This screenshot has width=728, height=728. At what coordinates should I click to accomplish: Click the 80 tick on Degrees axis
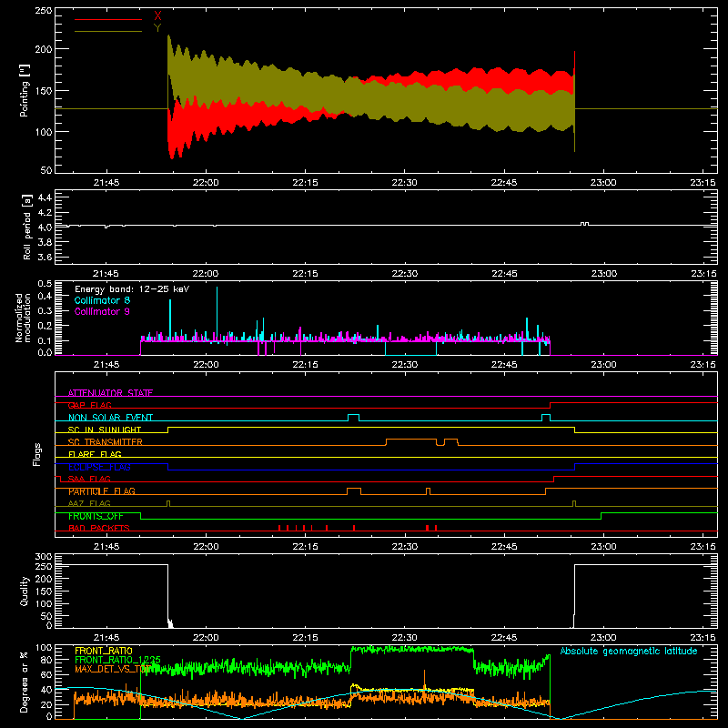(x=46, y=660)
